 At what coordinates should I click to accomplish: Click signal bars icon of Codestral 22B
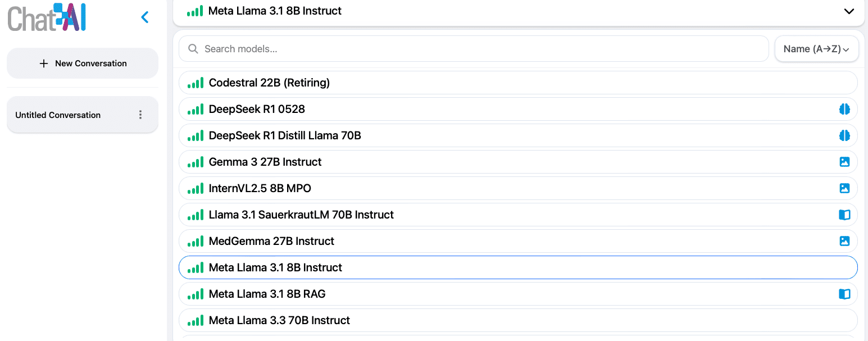pyautogui.click(x=195, y=83)
